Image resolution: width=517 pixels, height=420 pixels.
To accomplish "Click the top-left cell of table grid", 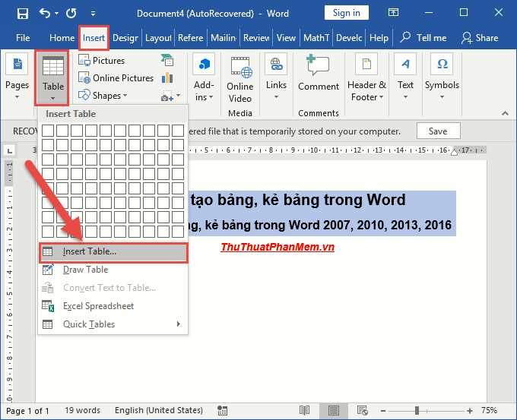I will (48, 131).
